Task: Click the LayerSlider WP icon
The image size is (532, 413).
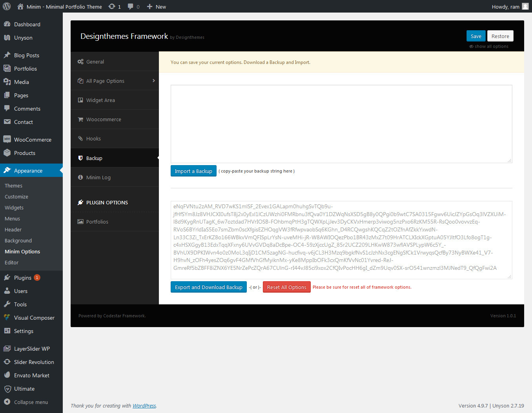Action: pyautogui.click(x=7, y=348)
